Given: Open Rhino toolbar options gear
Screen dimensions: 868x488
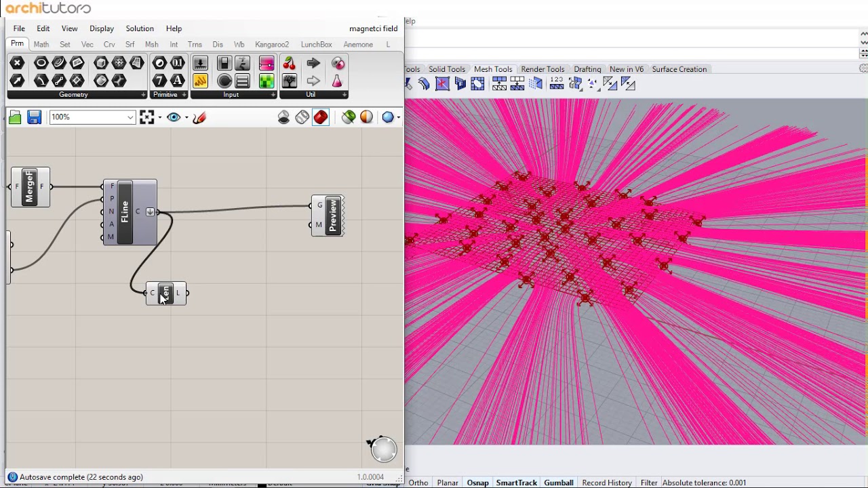Looking at the screenshot, I should 863,69.
